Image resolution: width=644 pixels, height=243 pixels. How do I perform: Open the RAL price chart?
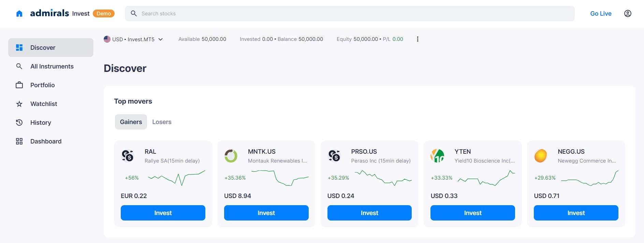177,178
